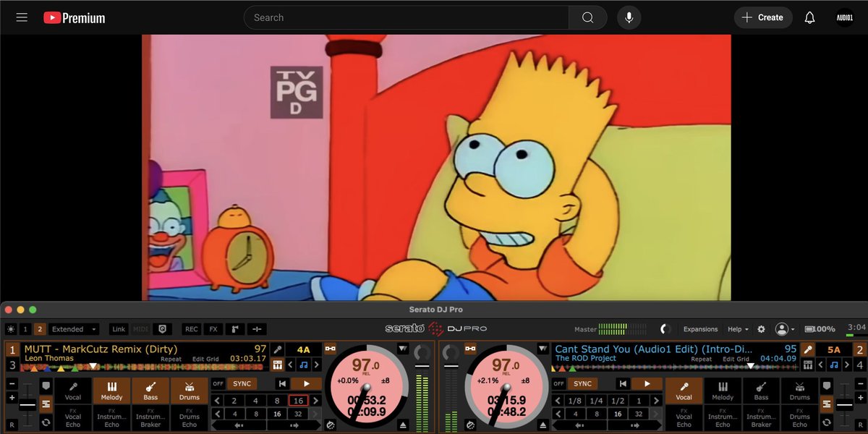The height and width of the screenshot is (434, 868).
Task: Turn left deck sync OFF button
Action: [218, 384]
